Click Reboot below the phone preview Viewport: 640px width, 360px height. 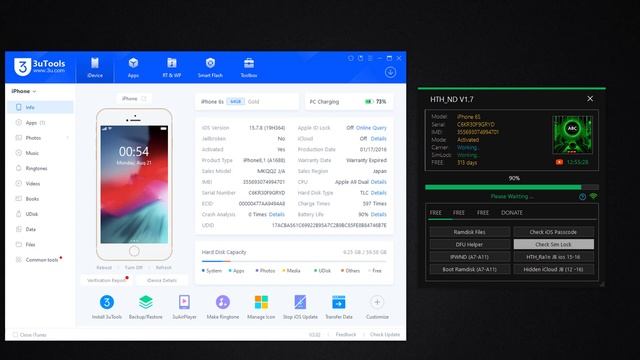click(104, 268)
